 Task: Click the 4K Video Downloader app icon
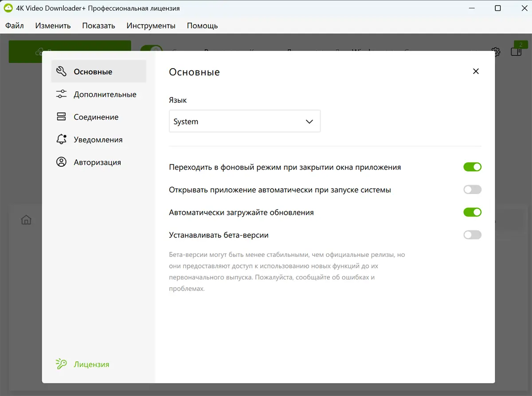pyautogui.click(x=8, y=8)
